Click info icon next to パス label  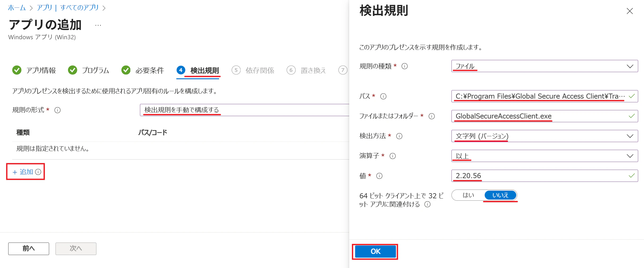point(383,96)
